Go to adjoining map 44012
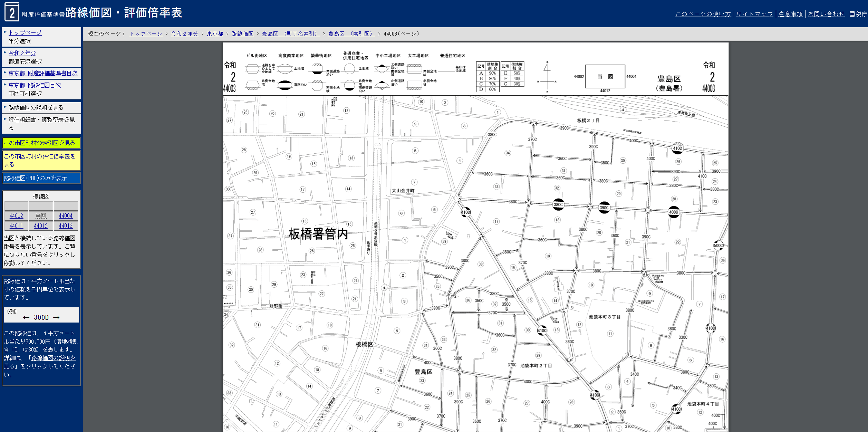Image resolution: width=868 pixels, height=432 pixels. (x=41, y=226)
